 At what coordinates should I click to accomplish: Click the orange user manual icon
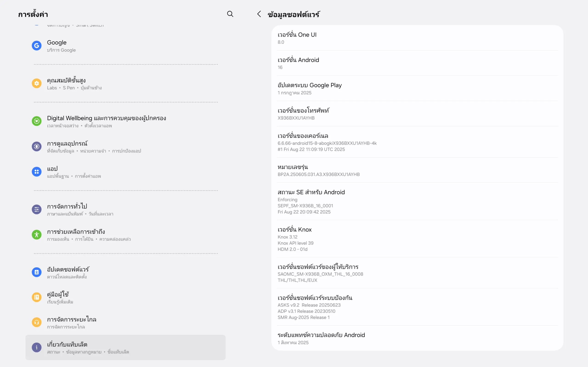[x=37, y=297]
